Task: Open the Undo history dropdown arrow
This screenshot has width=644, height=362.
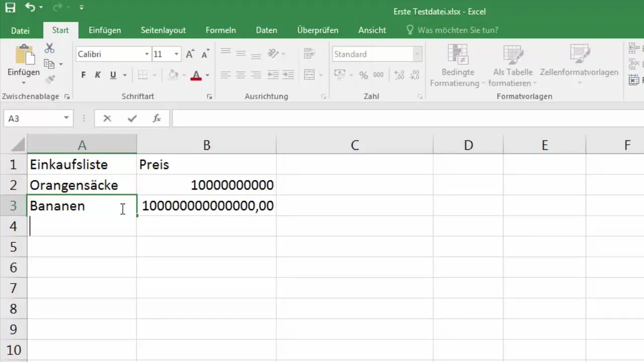Action: (x=41, y=8)
